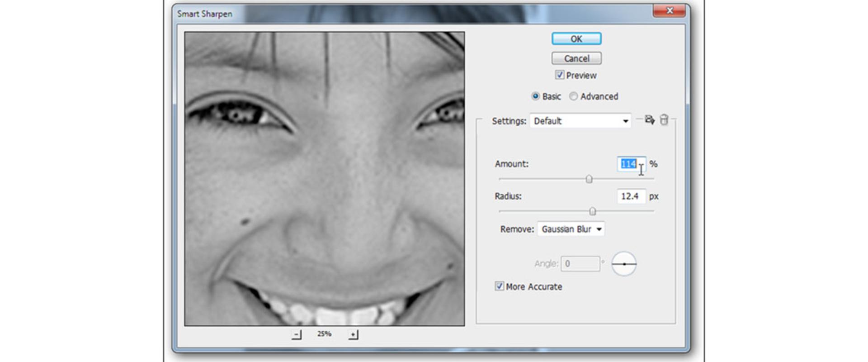The image size is (868, 362).
Task: Close the Smart Sharpen dialog
Action: 670,10
